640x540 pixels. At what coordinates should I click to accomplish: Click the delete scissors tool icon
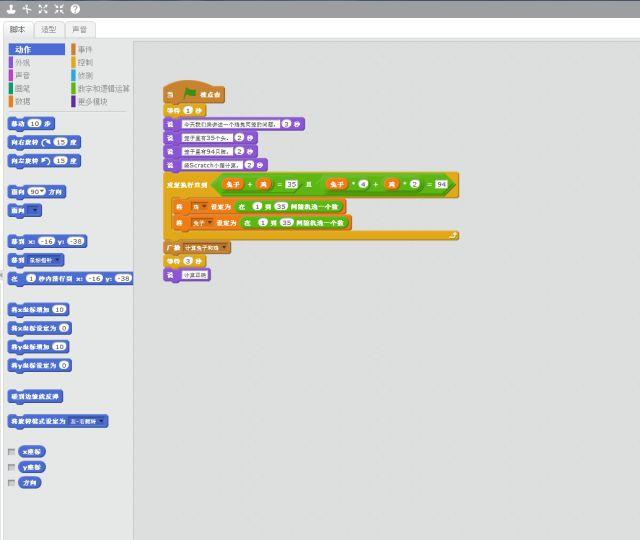tap(27, 8)
